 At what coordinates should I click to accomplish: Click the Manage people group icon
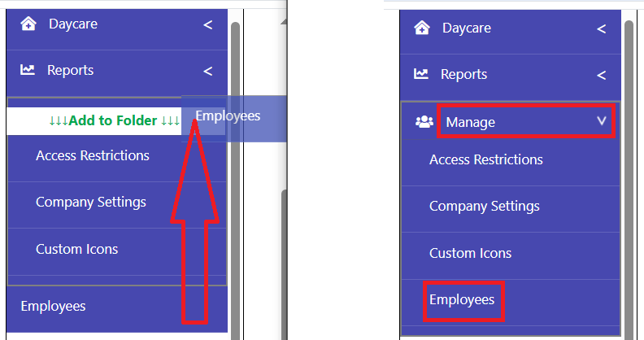pyautogui.click(x=424, y=121)
